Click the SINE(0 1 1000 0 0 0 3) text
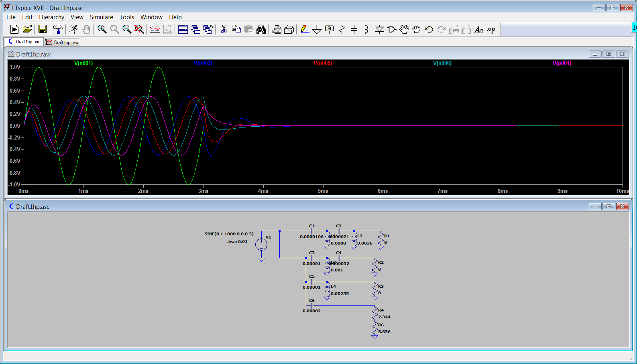This screenshot has height=364, width=637. (229, 234)
